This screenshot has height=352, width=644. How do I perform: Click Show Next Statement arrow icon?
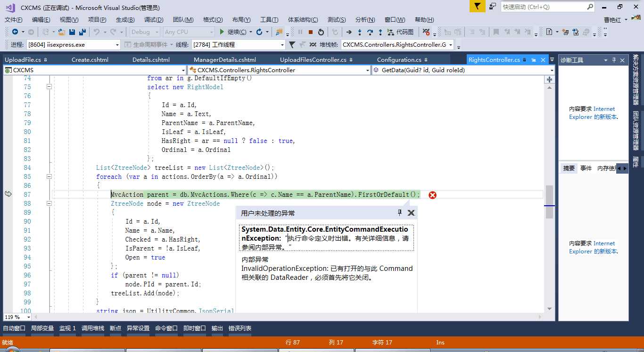349,32
